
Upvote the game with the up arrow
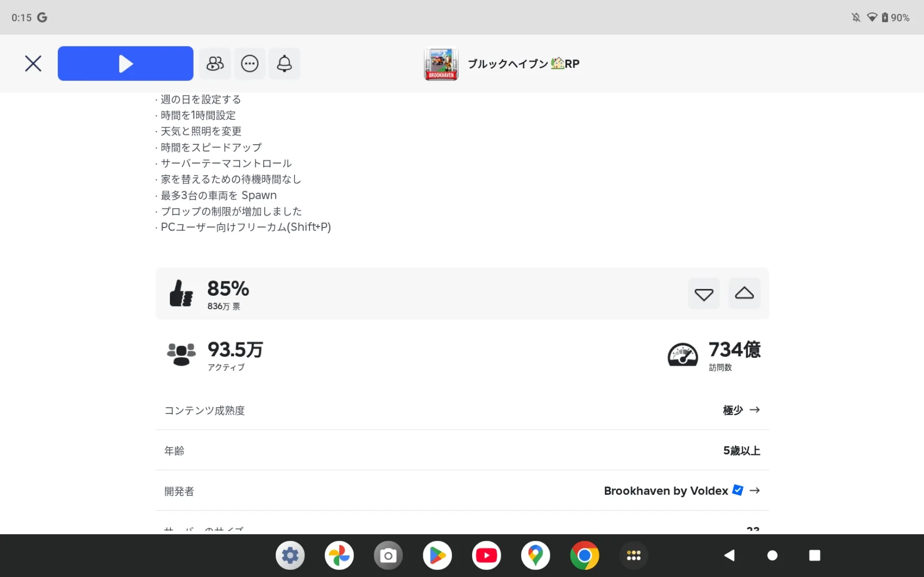[x=744, y=294]
